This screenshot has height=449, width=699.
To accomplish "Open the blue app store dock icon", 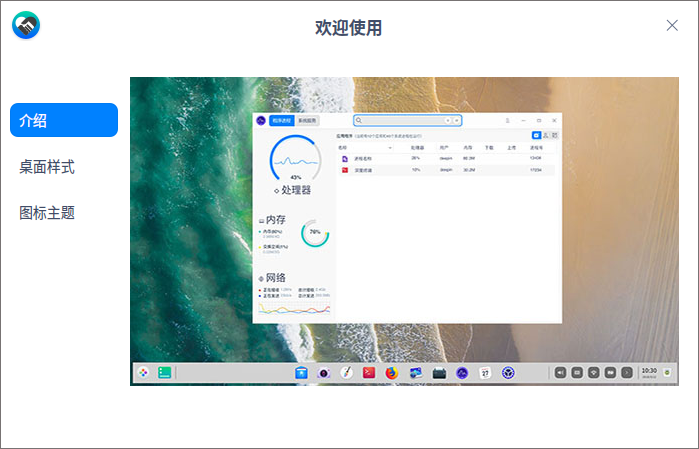I will pyautogui.click(x=301, y=373).
